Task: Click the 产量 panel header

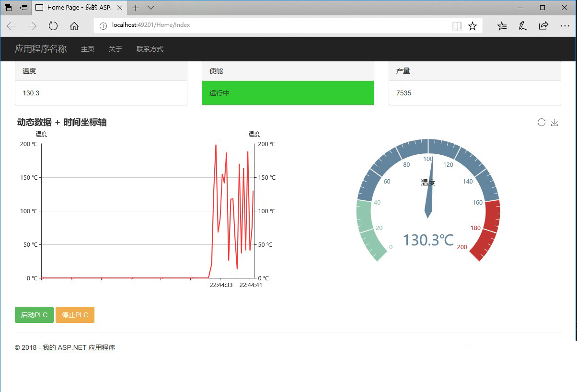Action: point(475,71)
